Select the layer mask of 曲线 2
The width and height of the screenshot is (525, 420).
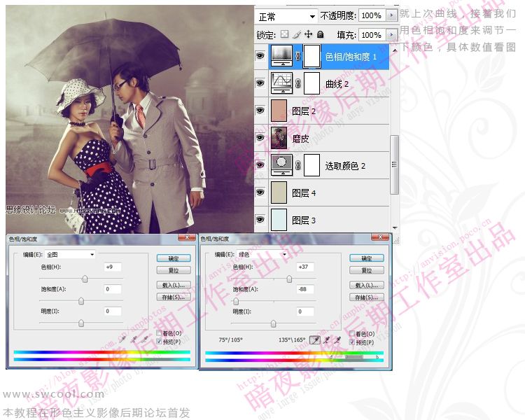[x=311, y=83]
